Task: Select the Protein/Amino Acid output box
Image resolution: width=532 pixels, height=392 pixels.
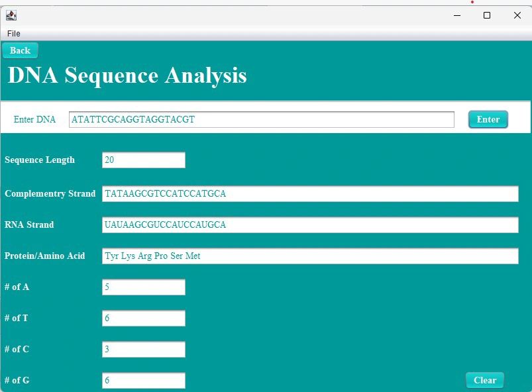Action: point(309,256)
